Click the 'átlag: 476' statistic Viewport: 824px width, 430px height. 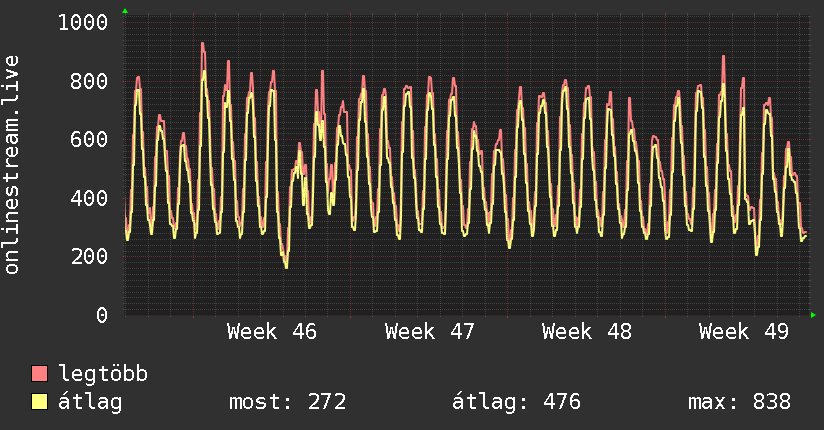pyautogui.click(x=516, y=402)
